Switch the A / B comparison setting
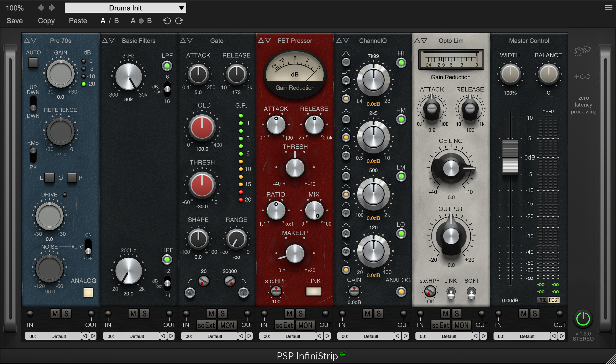This screenshot has width=616, height=364. 109,21
